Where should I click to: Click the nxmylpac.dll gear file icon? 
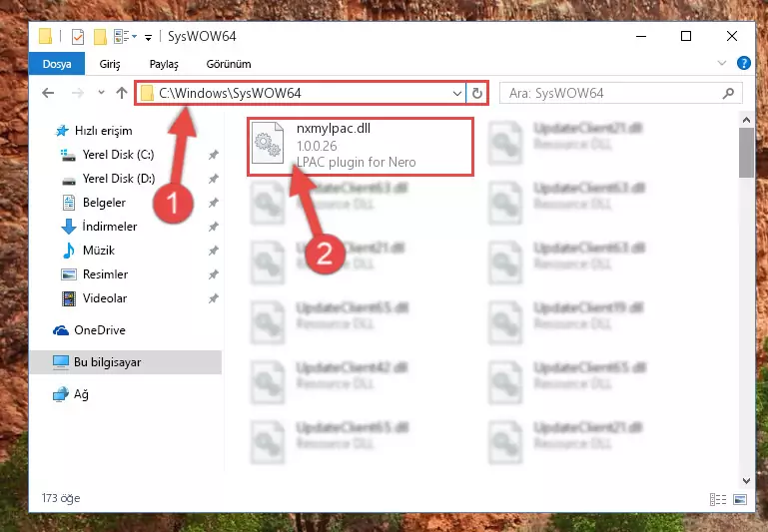click(268, 143)
